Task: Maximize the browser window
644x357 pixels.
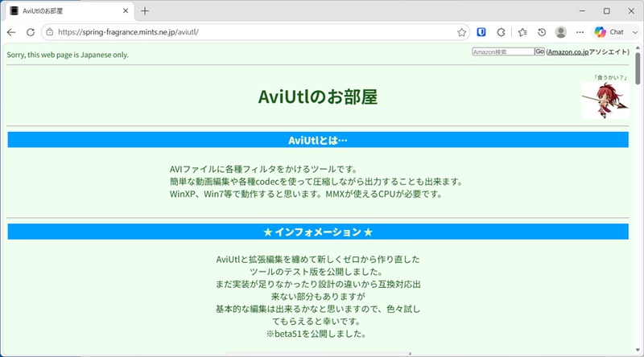Action: (607, 11)
